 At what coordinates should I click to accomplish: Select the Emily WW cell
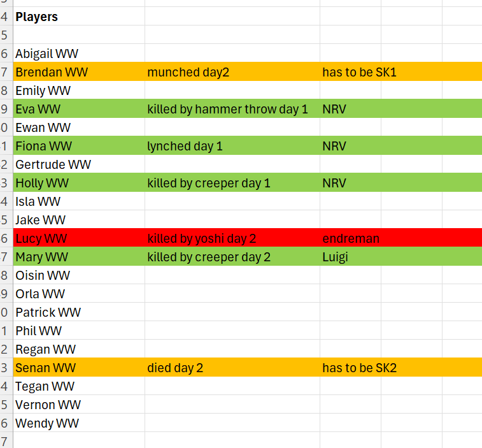click(x=79, y=90)
